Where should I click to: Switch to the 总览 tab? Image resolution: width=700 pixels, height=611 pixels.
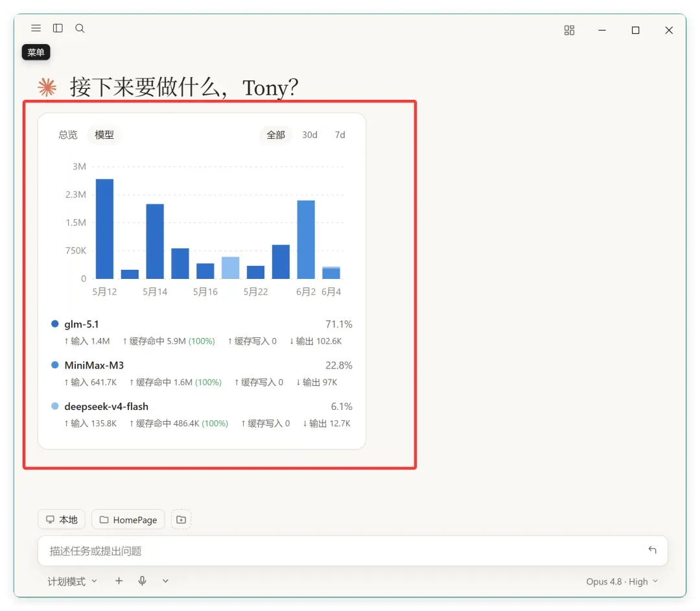(x=68, y=135)
